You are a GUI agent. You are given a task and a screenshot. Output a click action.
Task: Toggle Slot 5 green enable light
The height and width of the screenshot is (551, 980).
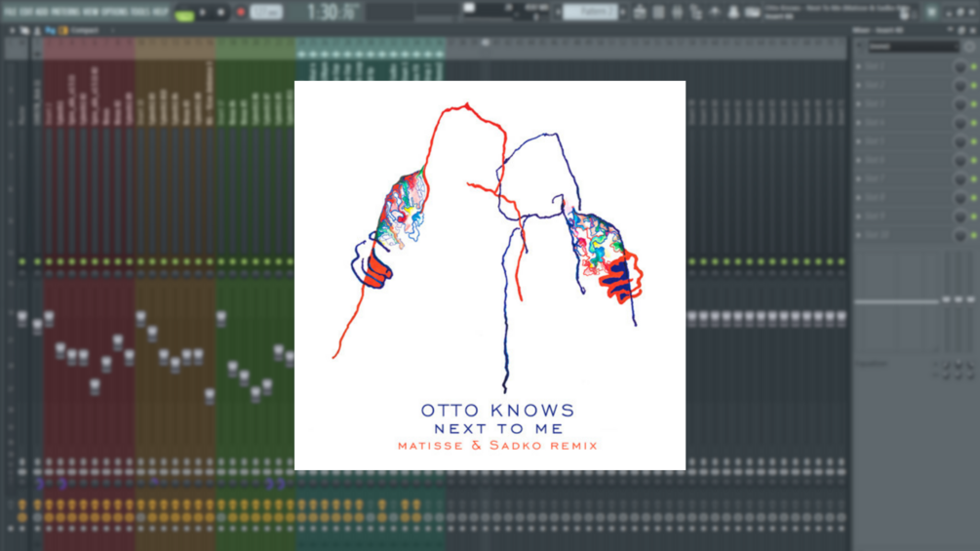click(x=974, y=141)
